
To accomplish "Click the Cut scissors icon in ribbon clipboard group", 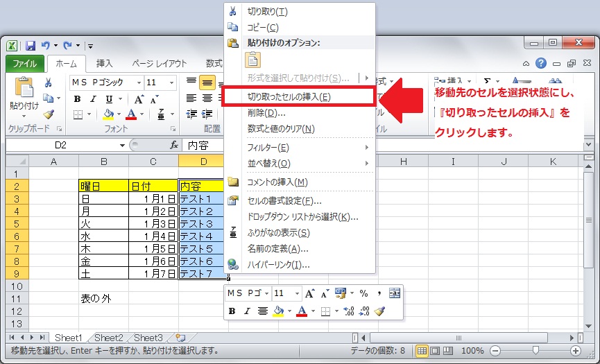I will pyautogui.click(x=48, y=83).
